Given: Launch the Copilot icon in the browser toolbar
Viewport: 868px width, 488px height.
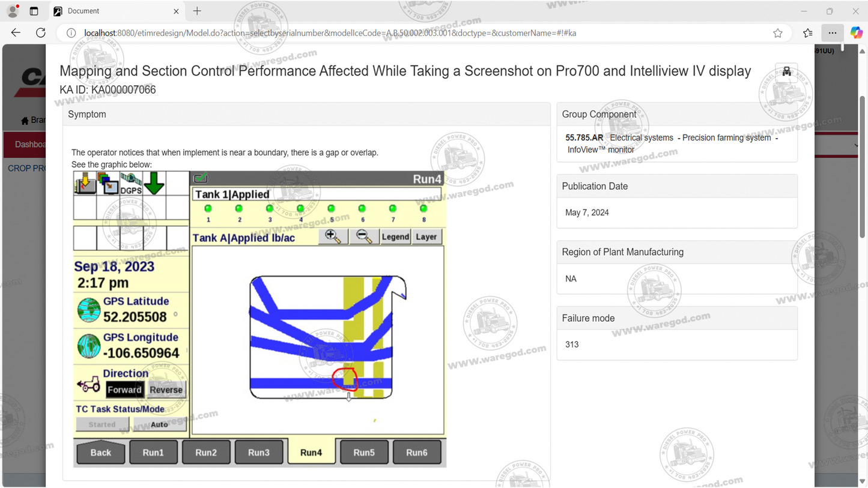Looking at the screenshot, I should [x=856, y=33].
